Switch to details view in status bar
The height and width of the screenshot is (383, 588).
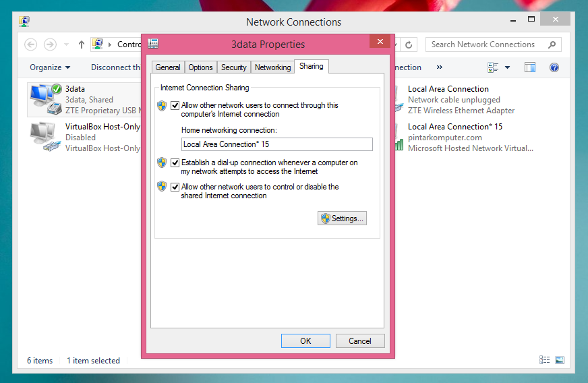(544, 360)
